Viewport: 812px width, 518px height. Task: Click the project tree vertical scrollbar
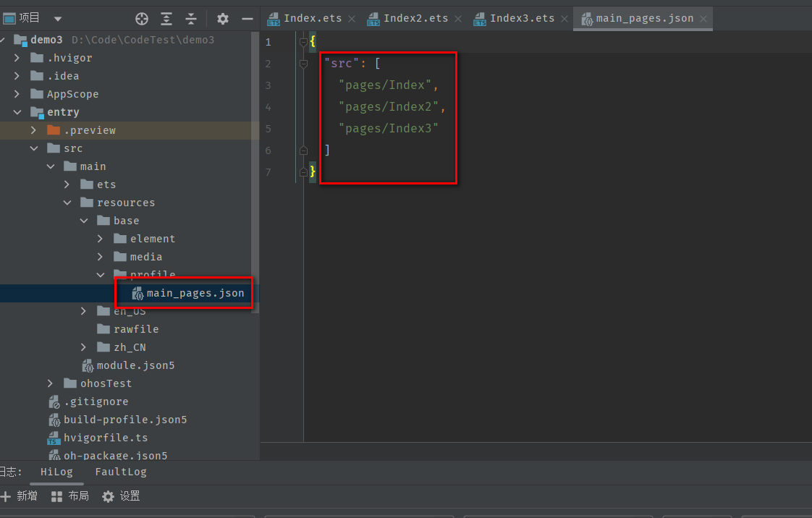click(x=255, y=171)
